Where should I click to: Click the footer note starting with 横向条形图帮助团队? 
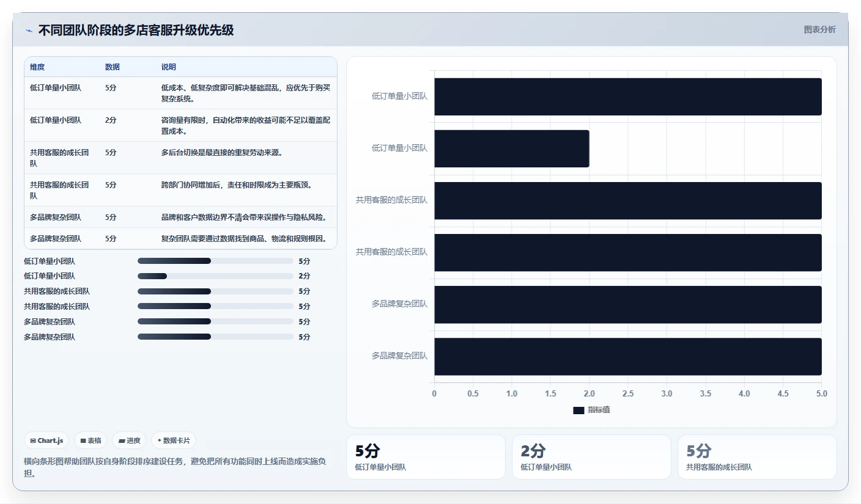pyautogui.click(x=175, y=467)
